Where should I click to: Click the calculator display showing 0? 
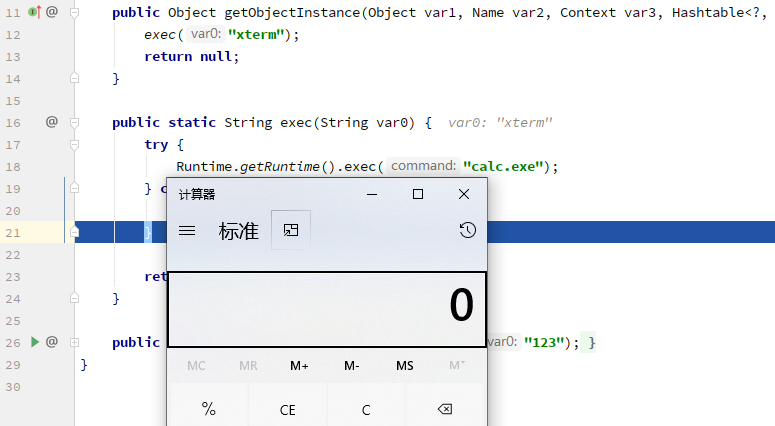click(327, 309)
